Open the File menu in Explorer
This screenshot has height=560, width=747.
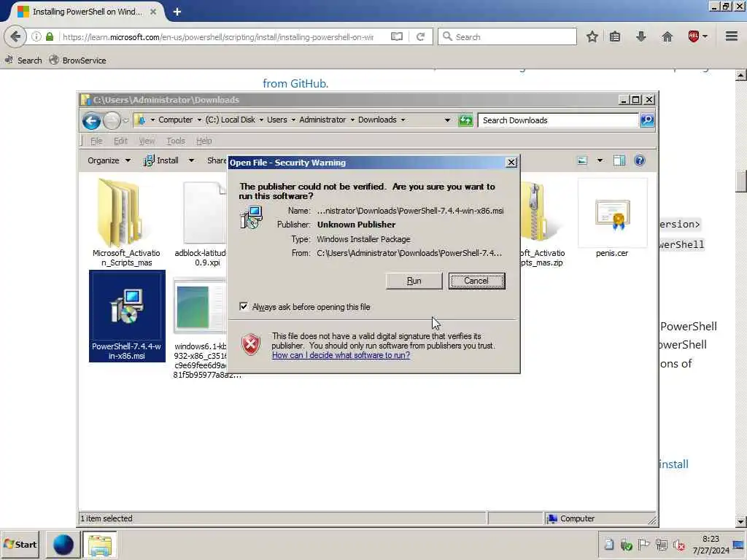pyautogui.click(x=96, y=141)
